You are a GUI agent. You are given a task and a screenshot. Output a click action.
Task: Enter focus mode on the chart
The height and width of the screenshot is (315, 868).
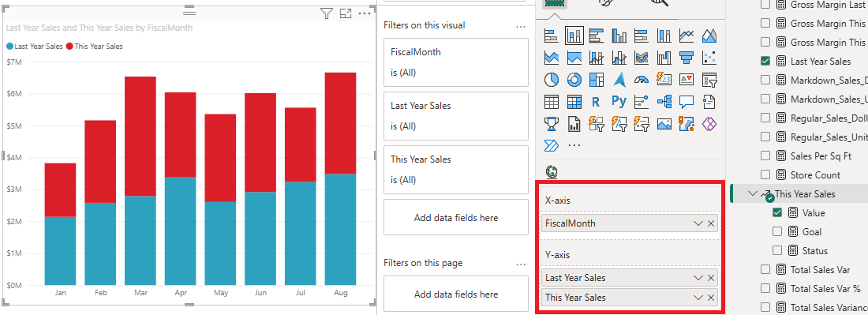346,13
